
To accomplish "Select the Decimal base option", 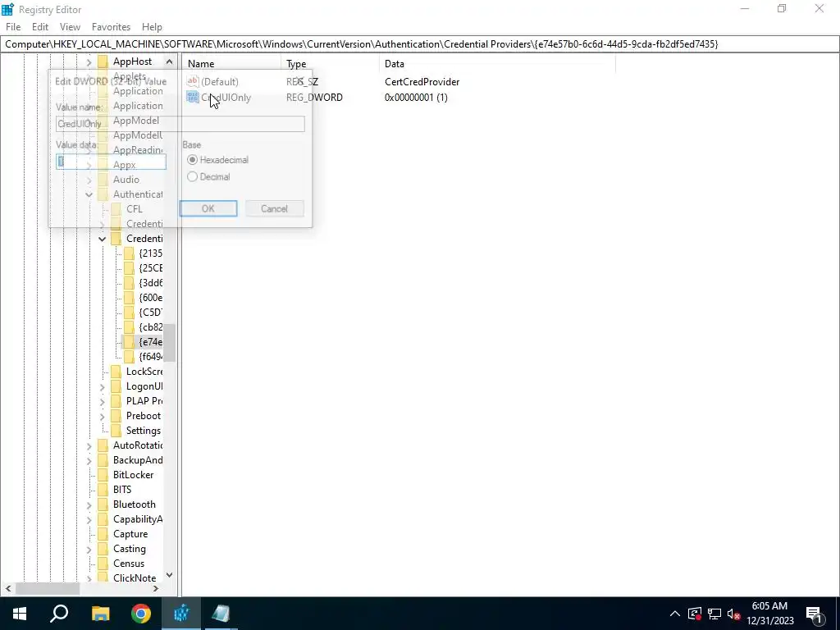I will pyautogui.click(x=192, y=176).
